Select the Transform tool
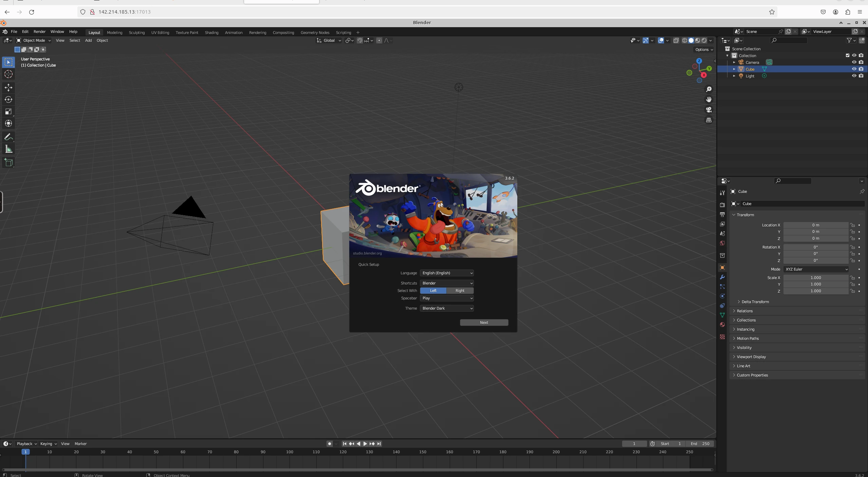The height and width of the screenshot is (477, 868). pos(8,123)
